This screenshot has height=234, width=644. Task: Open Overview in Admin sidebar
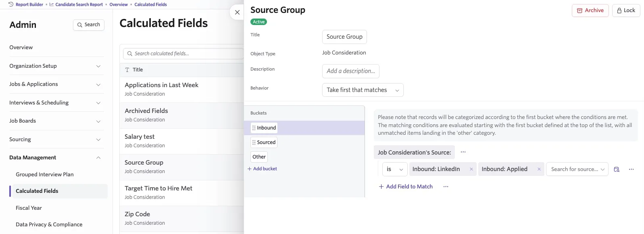pyautogui.click(x=21, y=47)
